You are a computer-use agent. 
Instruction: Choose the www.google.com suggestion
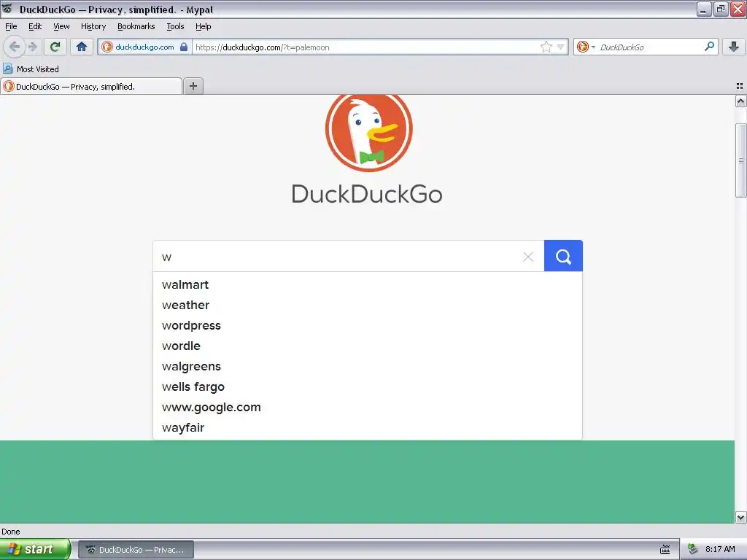click(368, 408)
